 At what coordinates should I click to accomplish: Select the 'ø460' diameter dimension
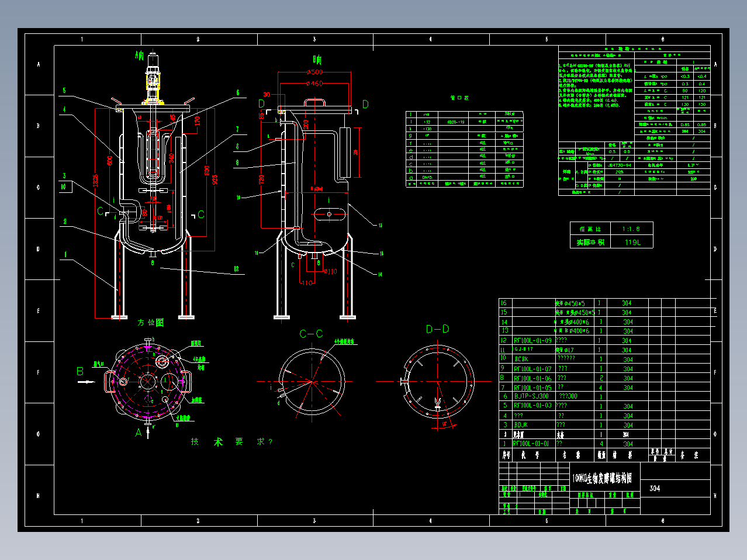314,83
